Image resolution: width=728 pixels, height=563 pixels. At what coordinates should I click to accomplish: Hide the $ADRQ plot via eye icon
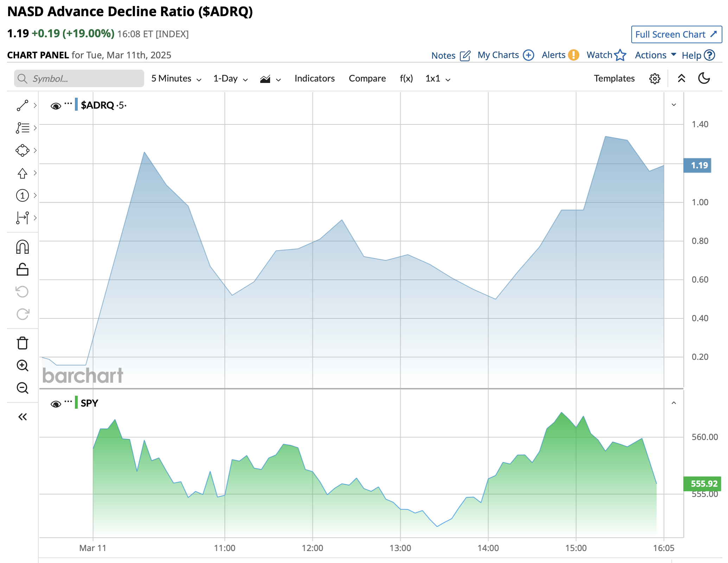[x=56, y=106]
